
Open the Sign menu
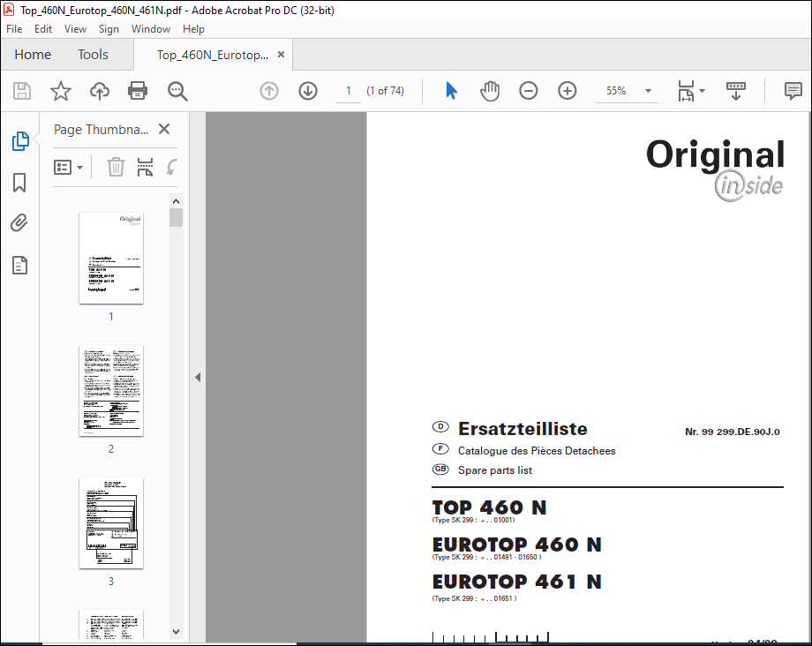(109, 29)
